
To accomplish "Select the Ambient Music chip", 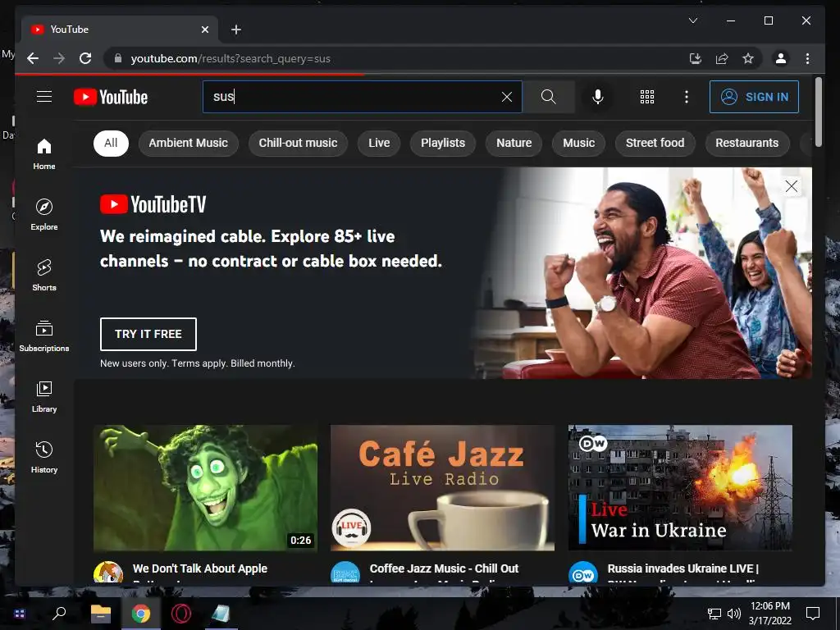I will (188, 143).
